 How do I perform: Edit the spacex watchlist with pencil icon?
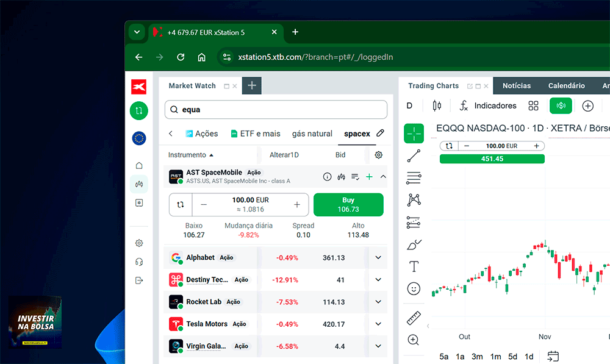click(x=380, y=134)
